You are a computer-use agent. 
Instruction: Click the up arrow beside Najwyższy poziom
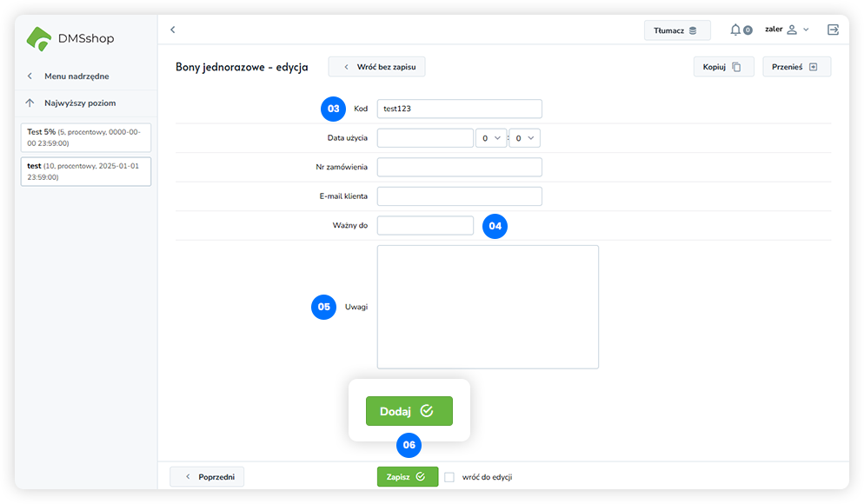pos(30,103)
